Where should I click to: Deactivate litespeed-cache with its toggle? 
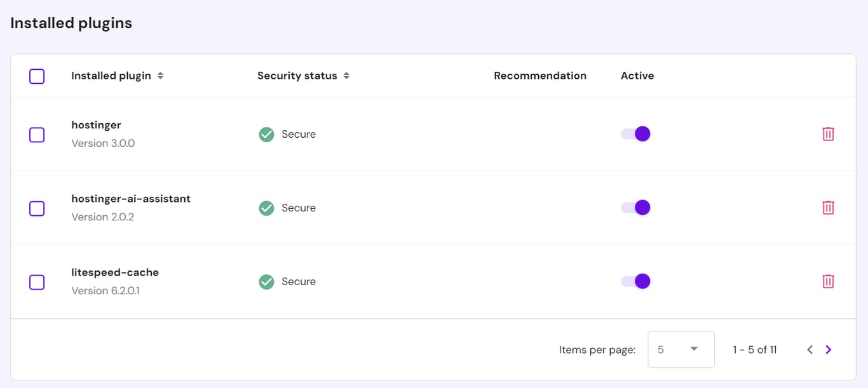(x=635, y=281)
